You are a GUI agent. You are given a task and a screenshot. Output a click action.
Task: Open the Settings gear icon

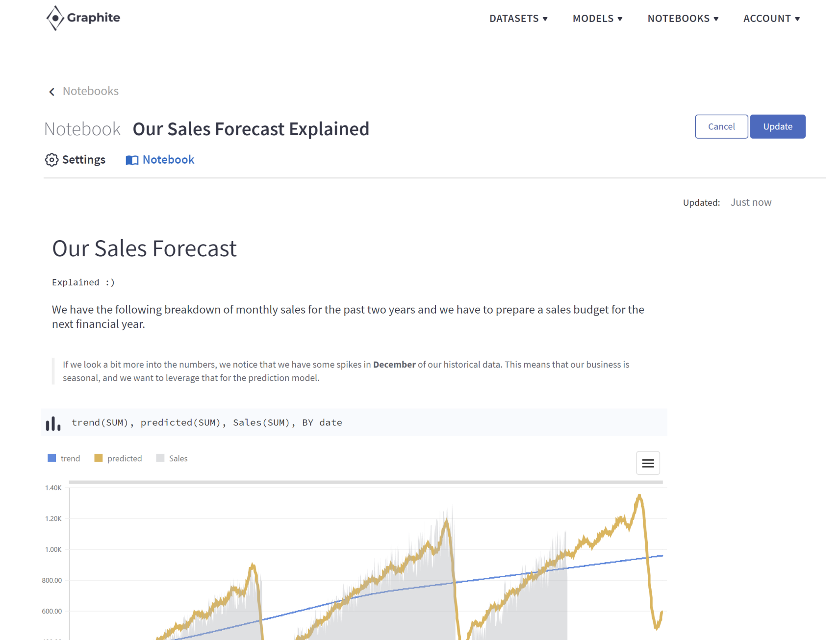pos(51,160)
